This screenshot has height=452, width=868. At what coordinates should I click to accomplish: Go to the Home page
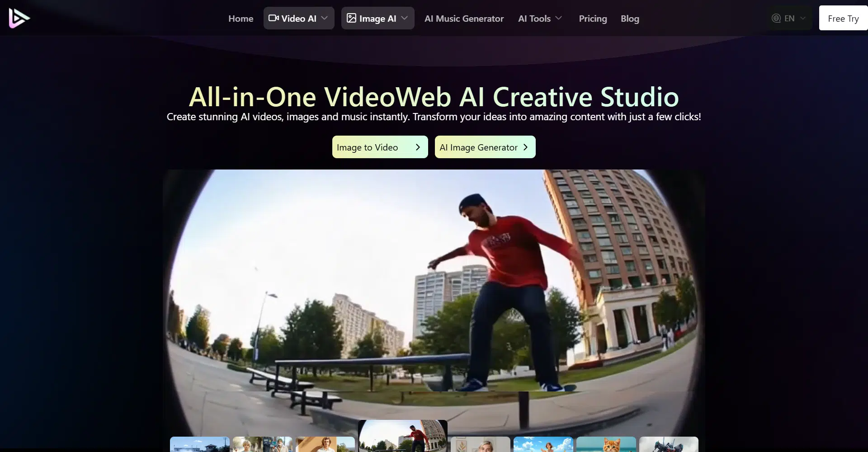241,19
